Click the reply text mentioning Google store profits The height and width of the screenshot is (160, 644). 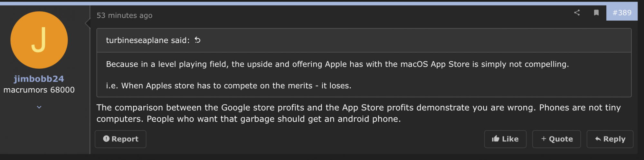click(x=359, y=113)
